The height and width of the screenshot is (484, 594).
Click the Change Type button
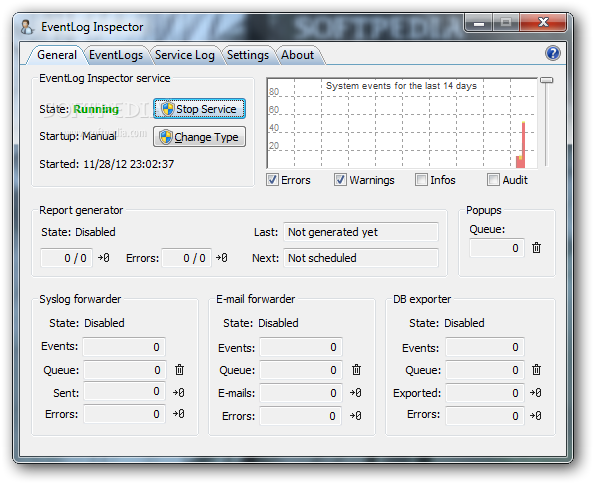pos(199,137)
